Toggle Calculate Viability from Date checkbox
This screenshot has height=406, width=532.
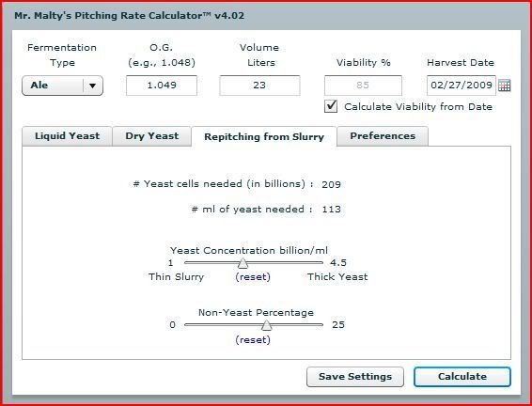point(331,106)
